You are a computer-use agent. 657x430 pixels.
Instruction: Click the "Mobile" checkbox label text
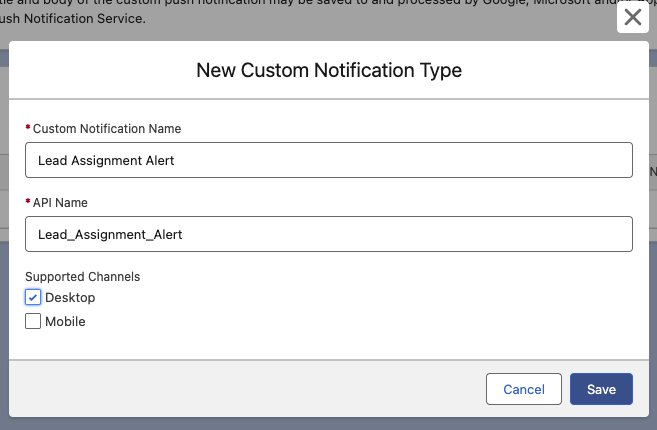65,322
